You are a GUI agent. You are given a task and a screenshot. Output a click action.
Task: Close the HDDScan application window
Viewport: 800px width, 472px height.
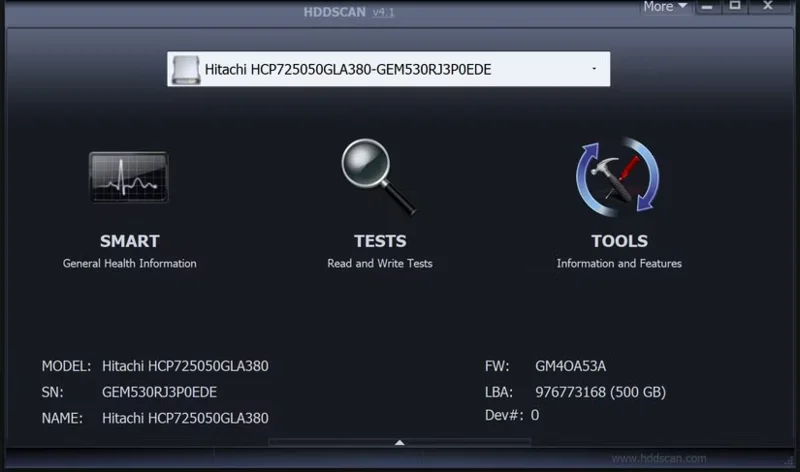click(768, 6)
